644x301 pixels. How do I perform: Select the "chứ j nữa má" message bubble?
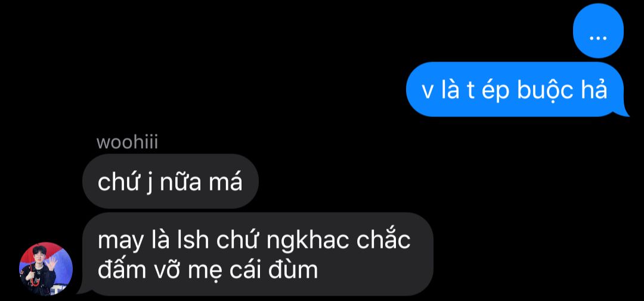(x=170, y=182)
